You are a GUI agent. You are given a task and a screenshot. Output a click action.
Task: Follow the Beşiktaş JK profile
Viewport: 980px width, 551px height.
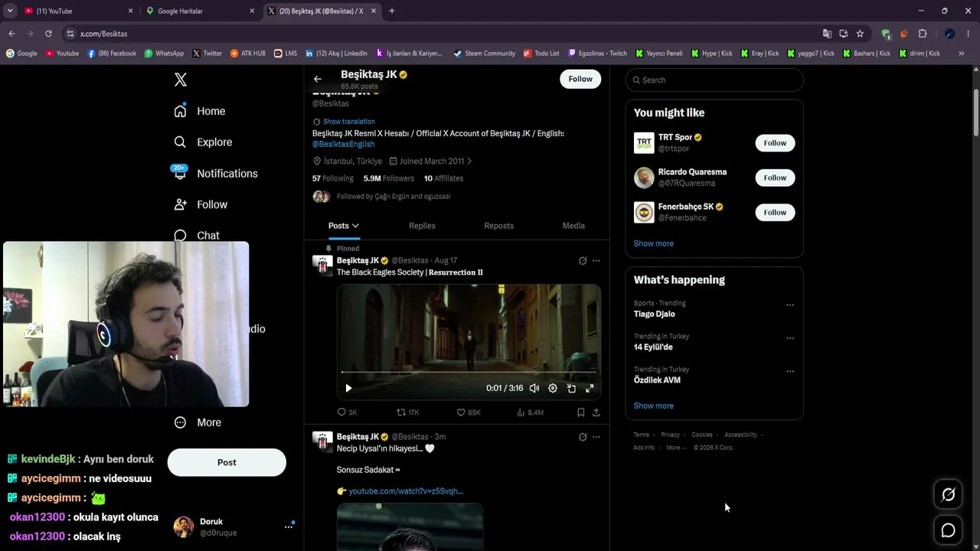[580, 79]
